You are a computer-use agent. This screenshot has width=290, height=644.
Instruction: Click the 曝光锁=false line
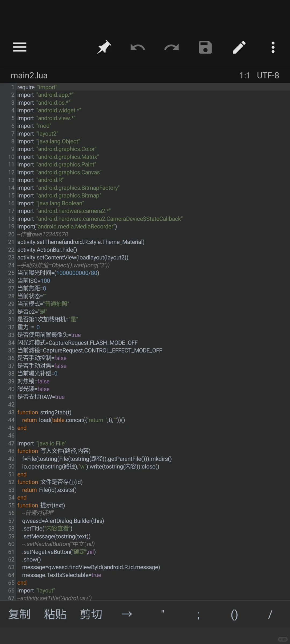point(34,389)
